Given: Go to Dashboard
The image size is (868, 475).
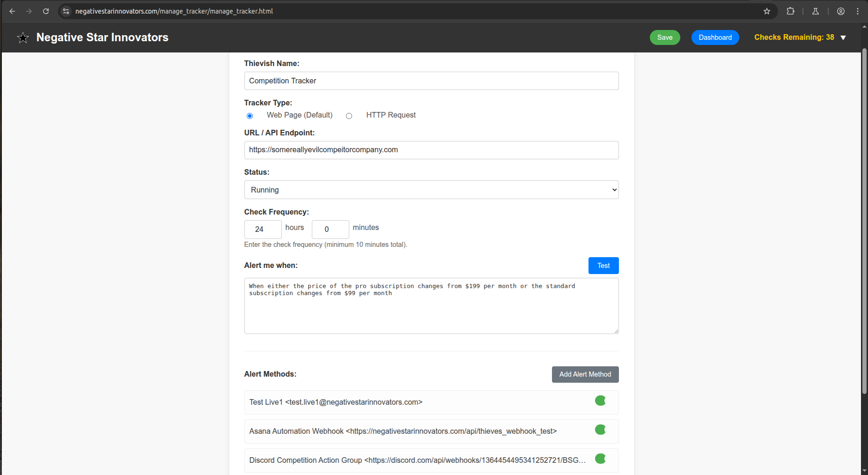Looking at the screenshot, I should 715,37.
